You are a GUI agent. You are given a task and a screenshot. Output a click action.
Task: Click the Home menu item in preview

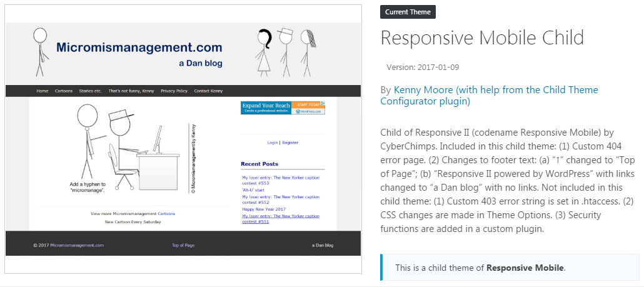pos(43,91)
